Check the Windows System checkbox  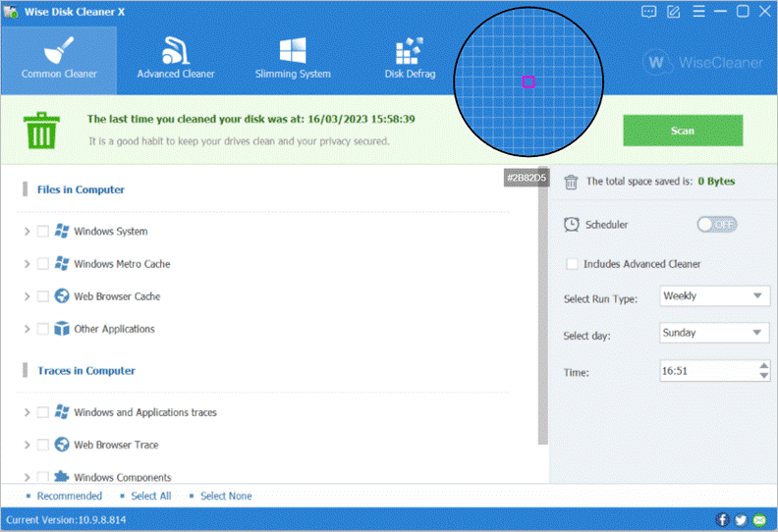(x=43, y=232)
